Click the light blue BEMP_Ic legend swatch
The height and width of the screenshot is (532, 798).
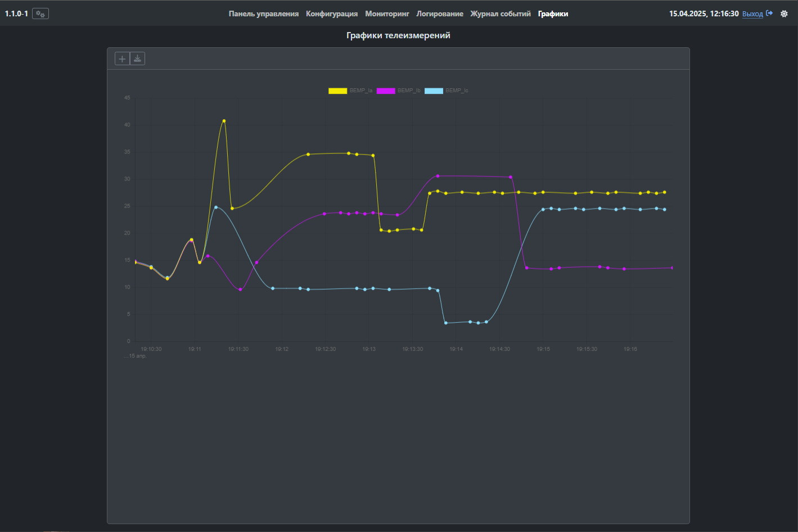434,91
